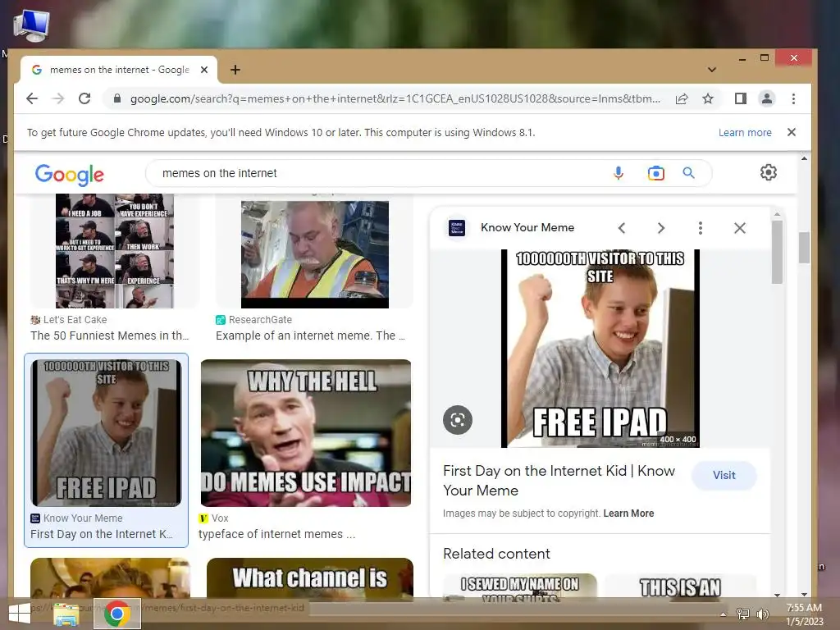Submit search with magnifier icon
The height and width of the screenshot is (630, 840).
pos(688,173)
